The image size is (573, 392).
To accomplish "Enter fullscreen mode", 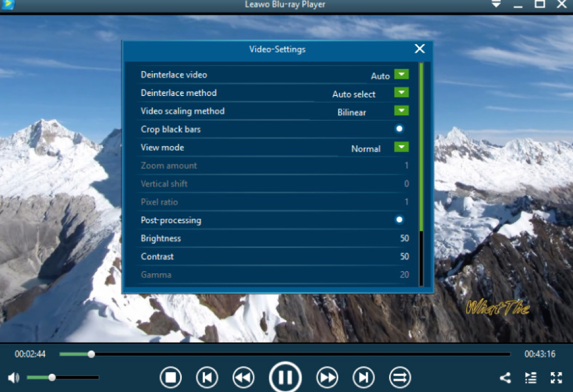I will [556, 378].
